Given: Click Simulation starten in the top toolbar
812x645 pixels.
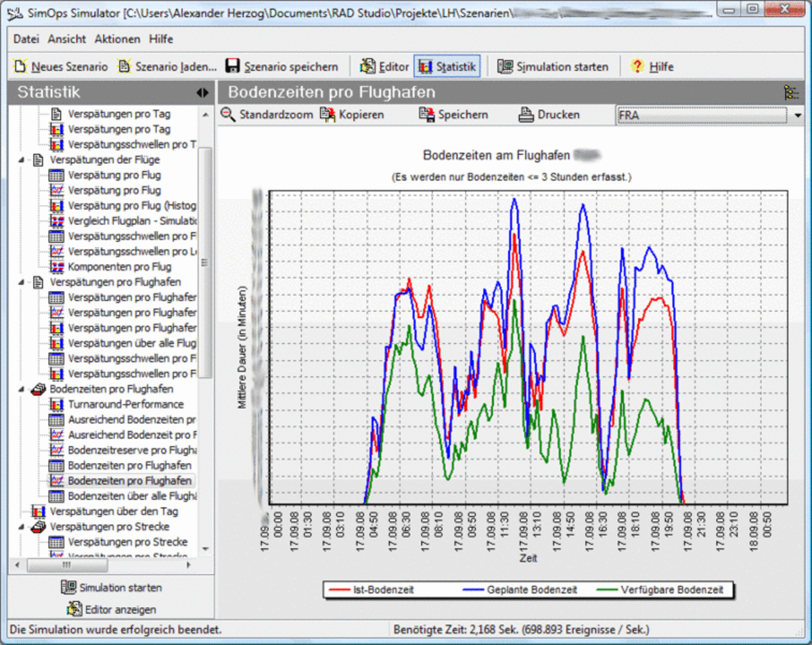Looking at the screenshot, I should pyautogui.click(x=553, y=66).
